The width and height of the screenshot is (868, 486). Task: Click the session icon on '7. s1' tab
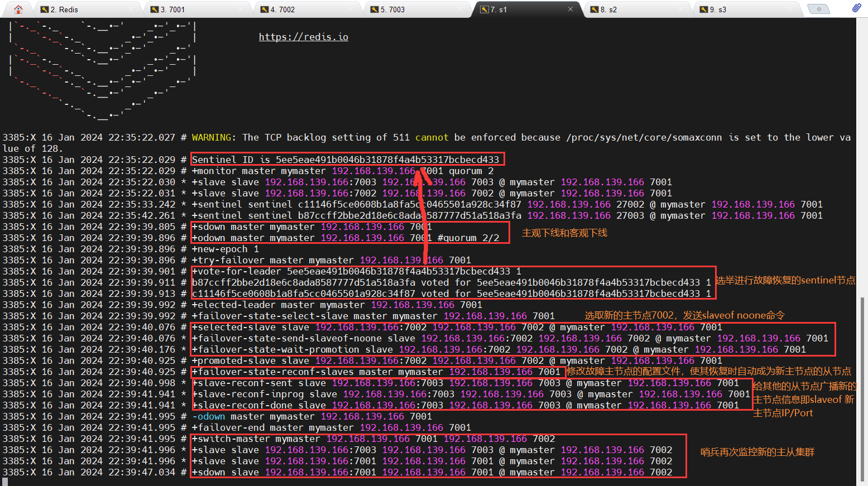tap(485, 9)
